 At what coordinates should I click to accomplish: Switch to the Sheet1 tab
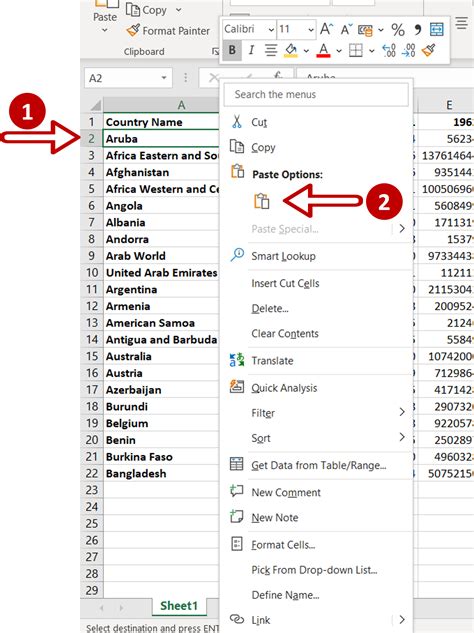click(x=179, y=606)
